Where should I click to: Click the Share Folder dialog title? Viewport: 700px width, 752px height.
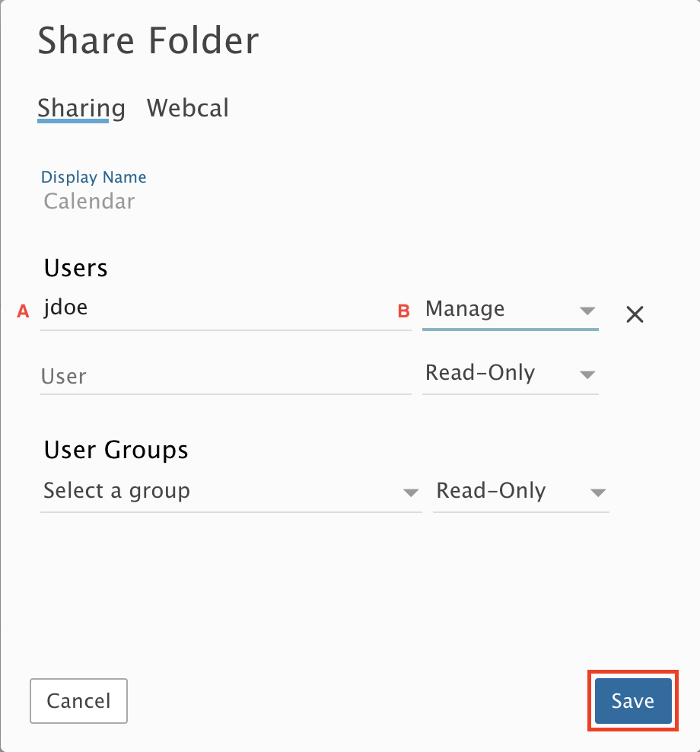[x=148, y=41]
